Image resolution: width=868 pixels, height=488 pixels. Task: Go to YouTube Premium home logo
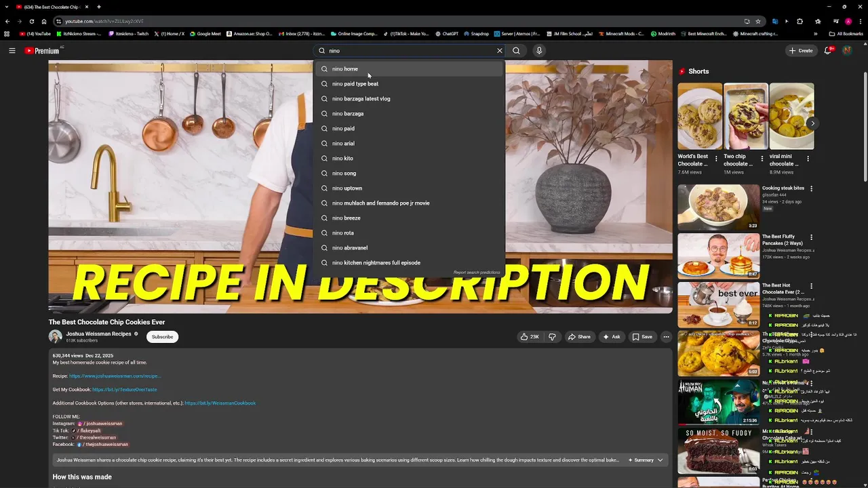pos(42,51)
